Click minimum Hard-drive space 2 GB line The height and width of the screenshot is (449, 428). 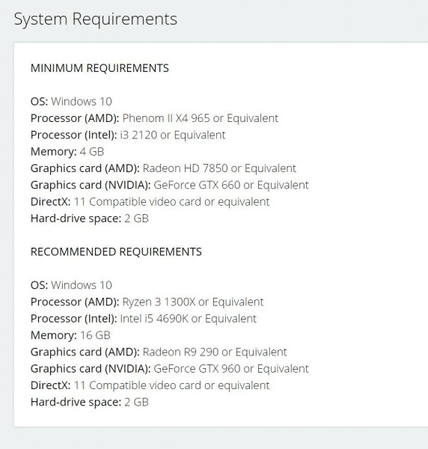(x=89, y=218)
